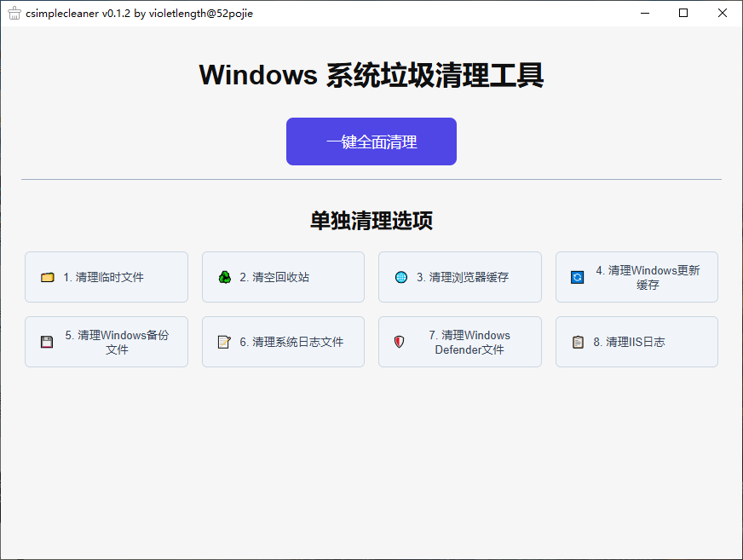The height and width of the screenshot is (560, 743).
Task: Select the 清理临时文件 option
Action: 106,277
